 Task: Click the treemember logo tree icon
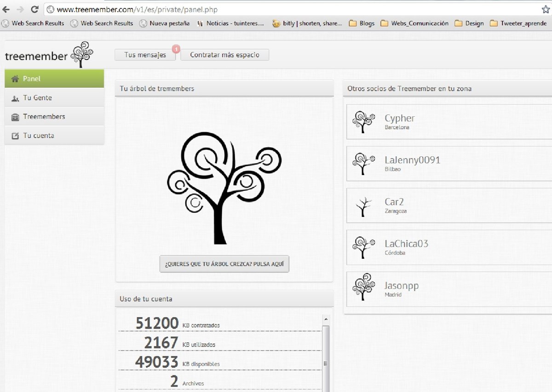(82, 54)
